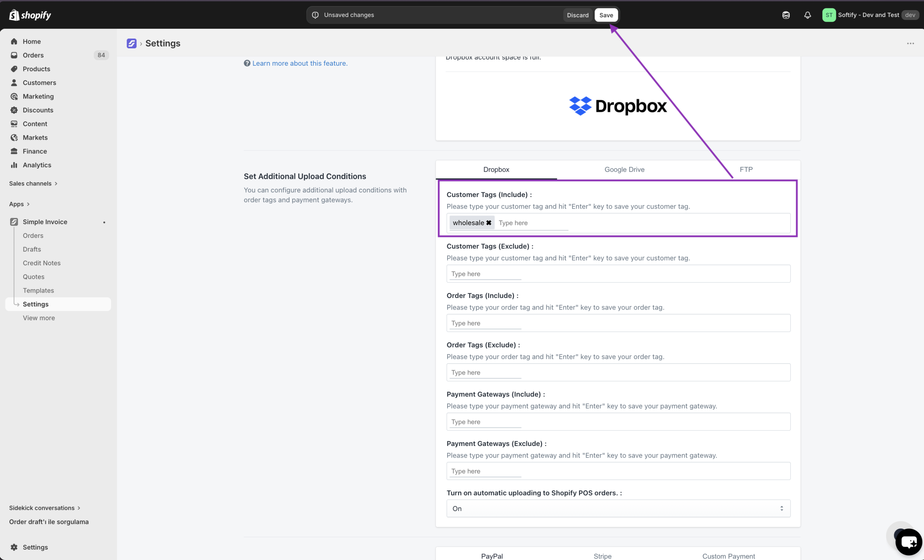Click View more in app menu
Viewport: 924px width, 560px height.
click(x=39, y=318)
